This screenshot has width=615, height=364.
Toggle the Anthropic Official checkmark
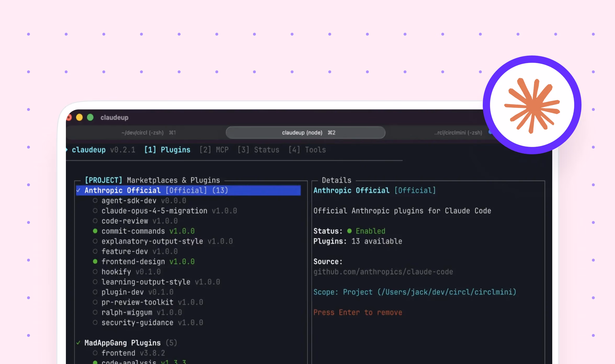(78, 190)
